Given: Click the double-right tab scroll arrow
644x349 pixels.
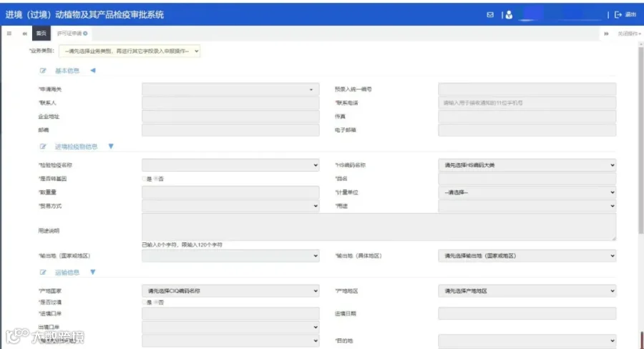Looking at the screenshot, I should pos(606,34).
